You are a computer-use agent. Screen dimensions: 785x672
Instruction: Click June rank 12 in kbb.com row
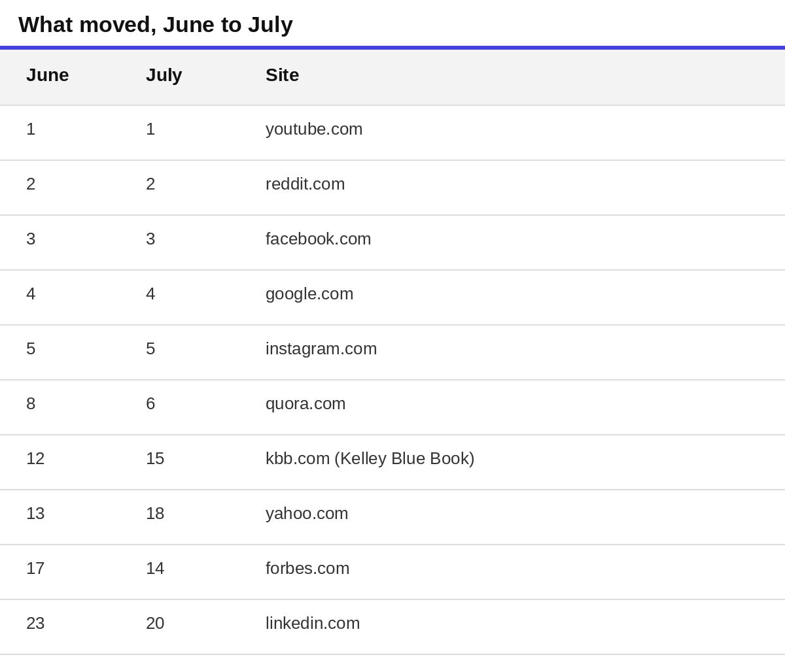35,459
